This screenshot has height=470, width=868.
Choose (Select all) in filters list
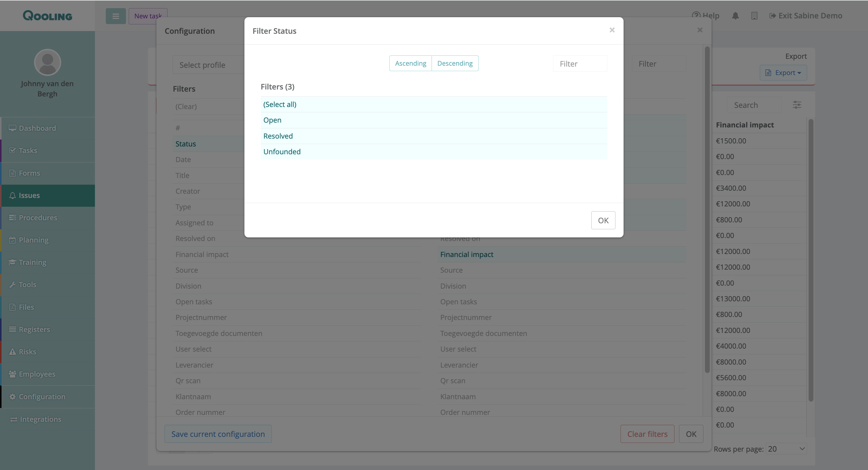click(x=280, y=105)
